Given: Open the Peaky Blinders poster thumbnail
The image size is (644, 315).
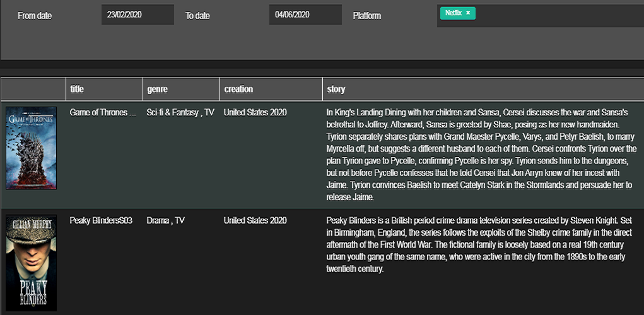Looking at the screenshot, I should (x=31, y=263).
